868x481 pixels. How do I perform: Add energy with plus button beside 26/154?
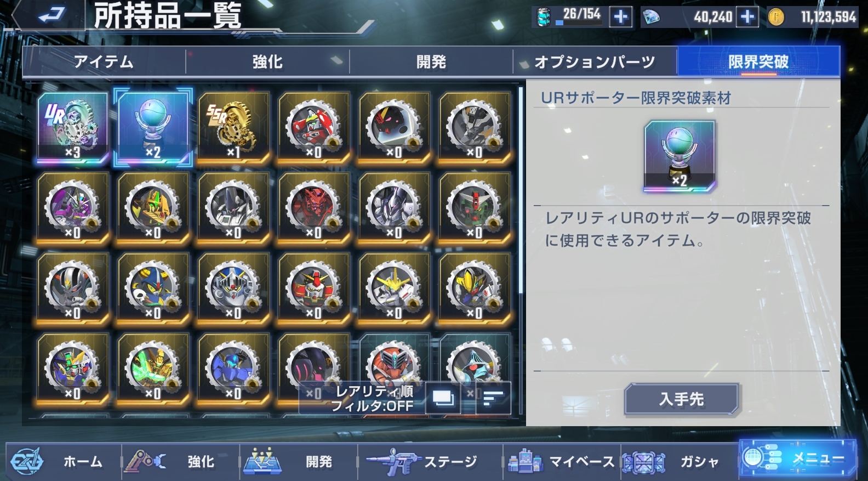[x=620, y=17]
